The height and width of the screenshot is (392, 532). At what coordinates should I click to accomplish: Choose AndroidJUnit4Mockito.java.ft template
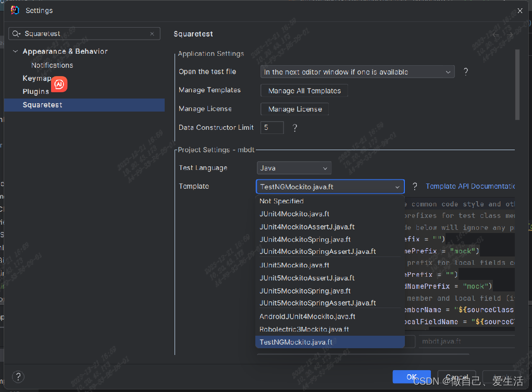pyautogui.click(x=330, y=316)
